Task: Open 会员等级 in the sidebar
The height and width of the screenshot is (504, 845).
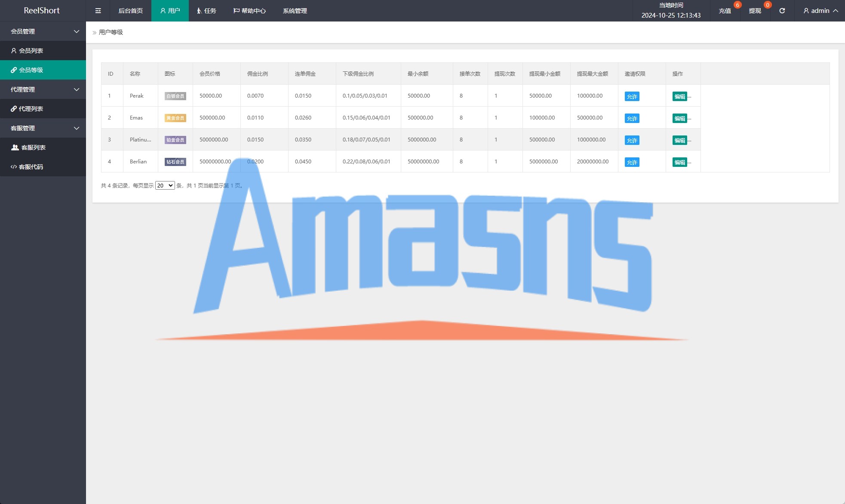Action: pyautogui.click(x=43, y=70)
